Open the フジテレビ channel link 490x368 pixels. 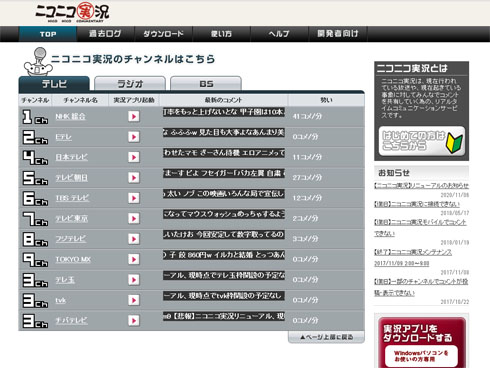[x=71, y=239]
